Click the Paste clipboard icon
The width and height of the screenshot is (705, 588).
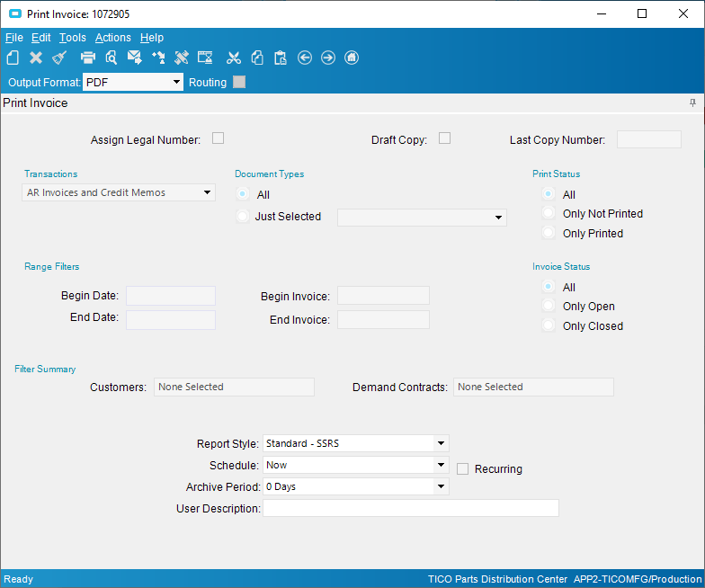281,58
